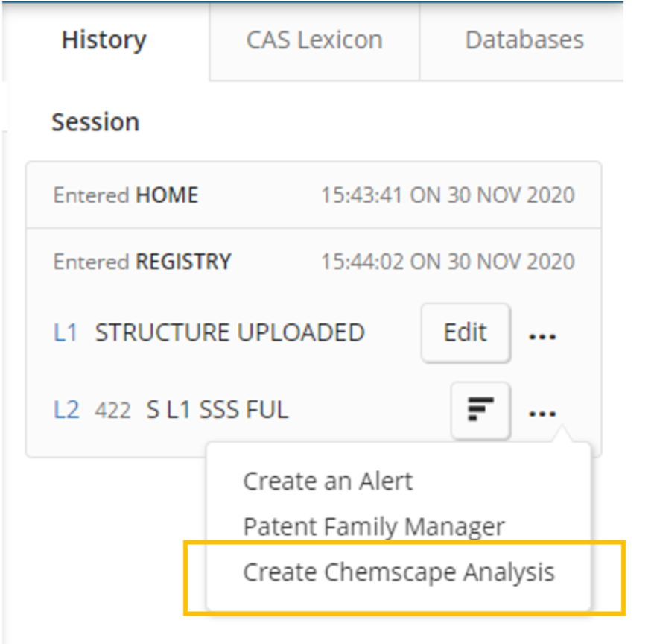654x644 pixels.
Task: Click the Entered HOME session entry
Action: pos(126,196)
